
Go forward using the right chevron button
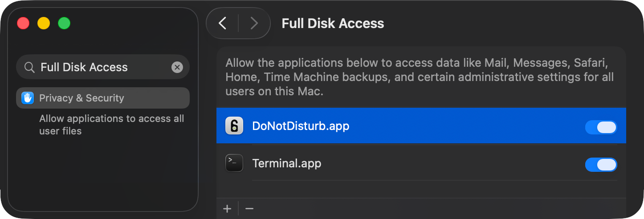[254, 23]
